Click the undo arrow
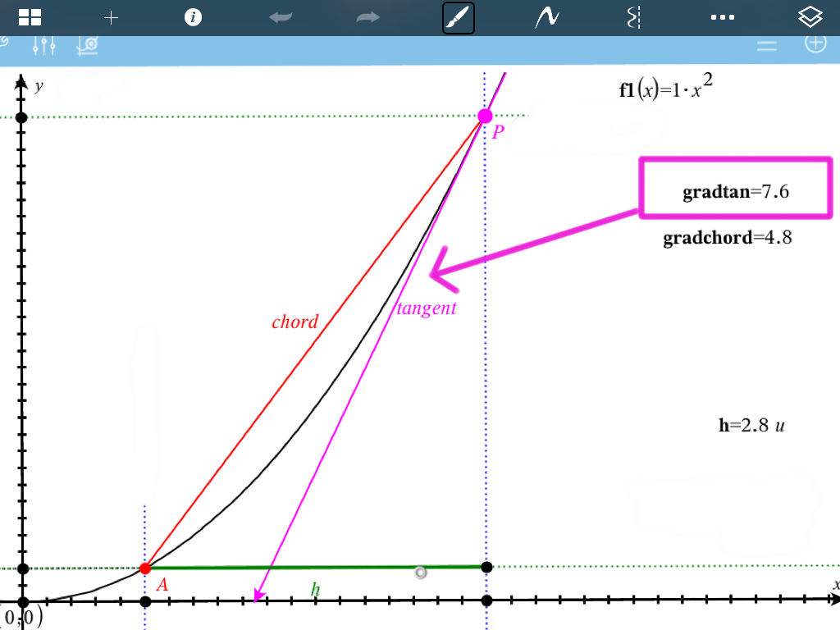 click(281, 17)
